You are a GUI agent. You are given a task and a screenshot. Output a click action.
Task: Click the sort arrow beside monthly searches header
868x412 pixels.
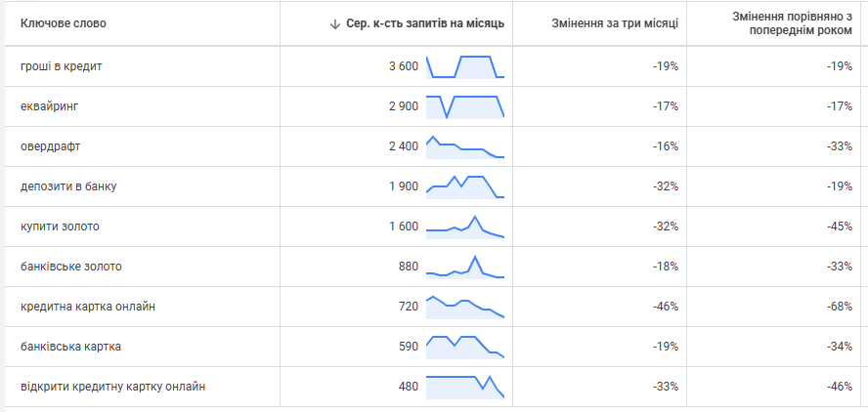tap(335, 23)
